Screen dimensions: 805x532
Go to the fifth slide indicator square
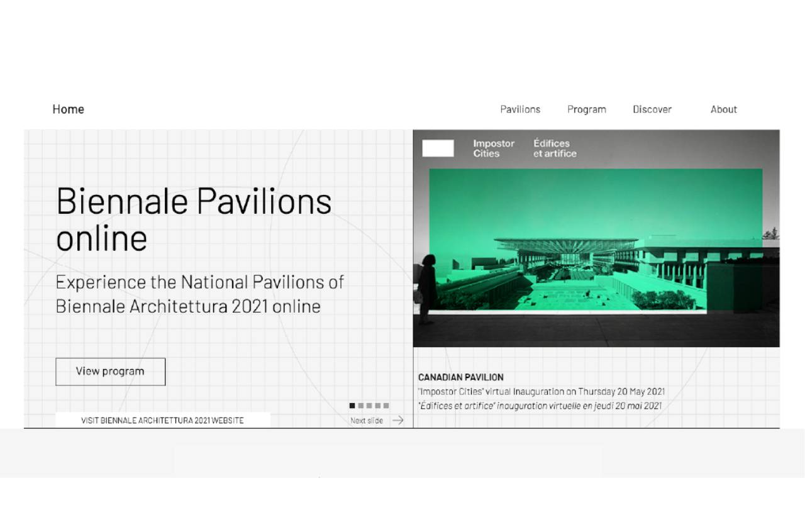point(386,406)
